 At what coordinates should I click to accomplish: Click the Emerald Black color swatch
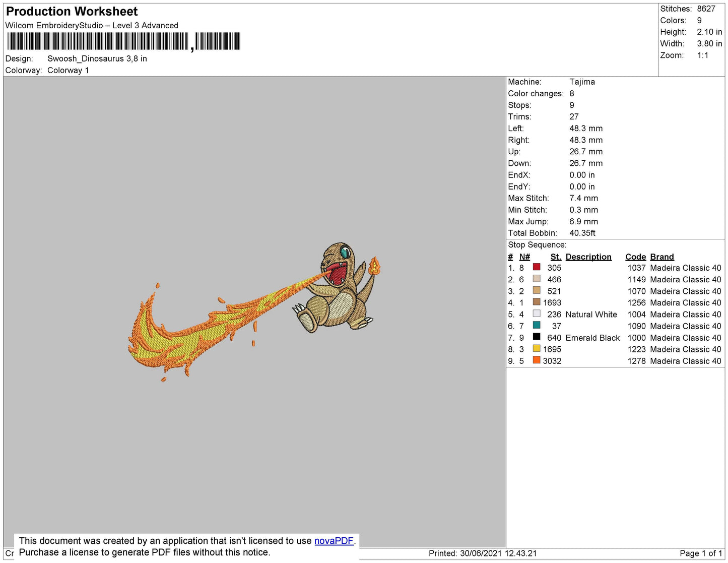[x=537, y=337]
